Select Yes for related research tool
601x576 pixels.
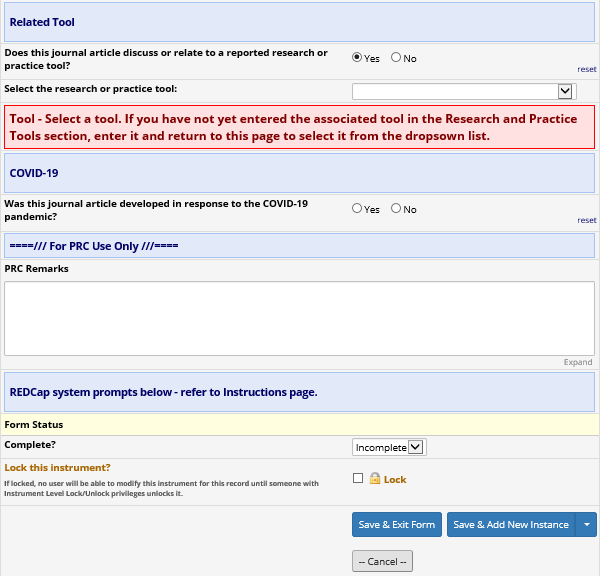pos(358,58)
